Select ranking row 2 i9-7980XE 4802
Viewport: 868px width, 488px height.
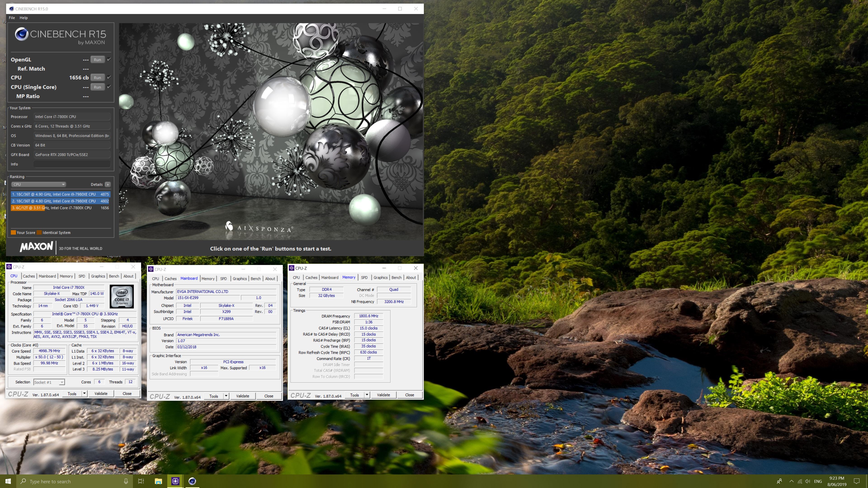[61, 201]
